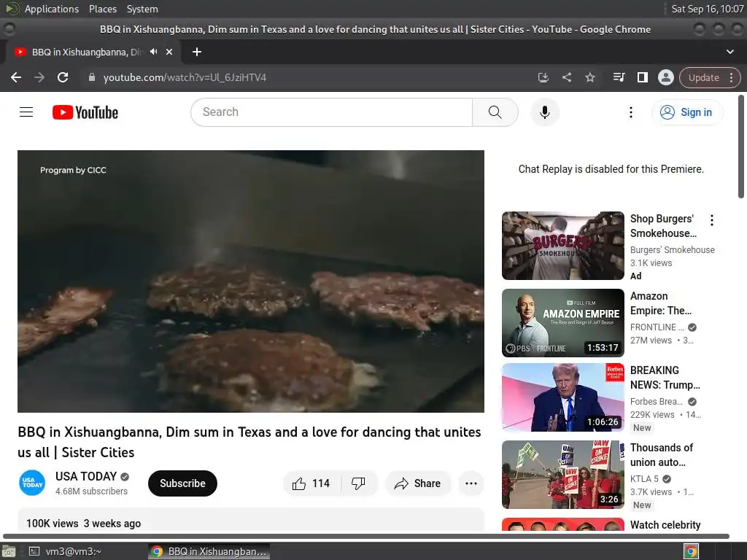Open BREAKING NEWS: Trump video title
Image resolution: width=747 pixels, height=560 pixels.
coord(665,378)
